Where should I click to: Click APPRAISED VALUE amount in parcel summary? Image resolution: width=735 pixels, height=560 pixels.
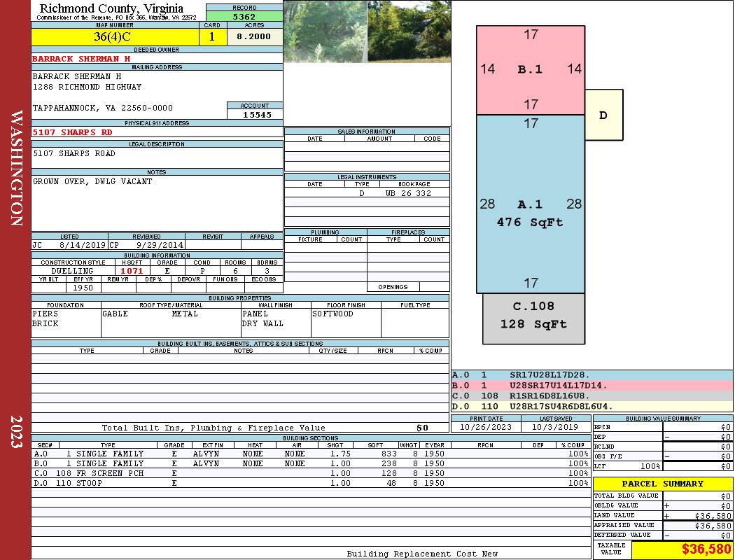tap(713, 526)
